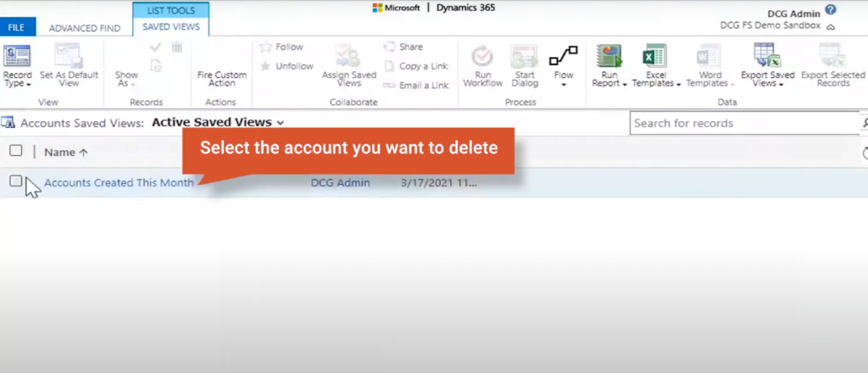This screenshot has width=868, height=373.
Task: Open the FILE tab
Action: (x=18, y=27)
